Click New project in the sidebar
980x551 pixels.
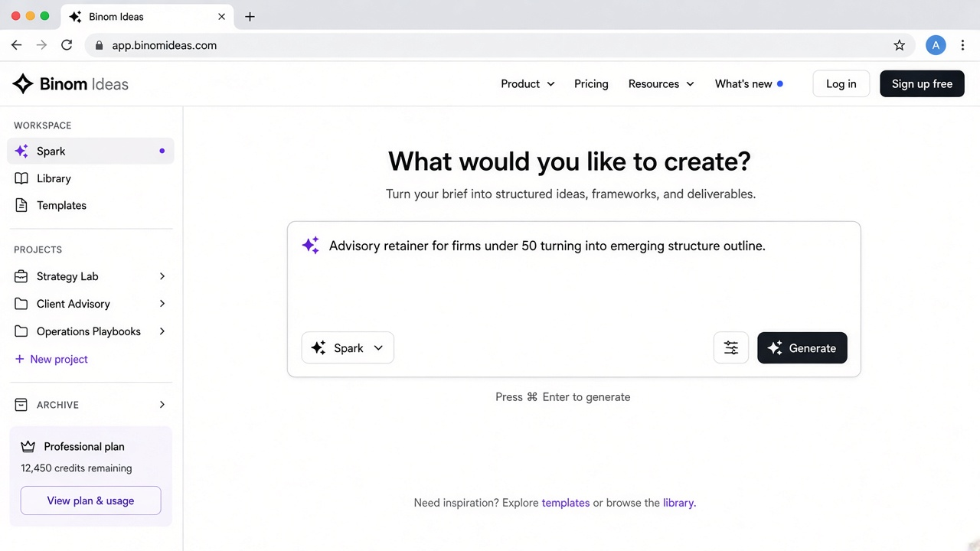51,359
